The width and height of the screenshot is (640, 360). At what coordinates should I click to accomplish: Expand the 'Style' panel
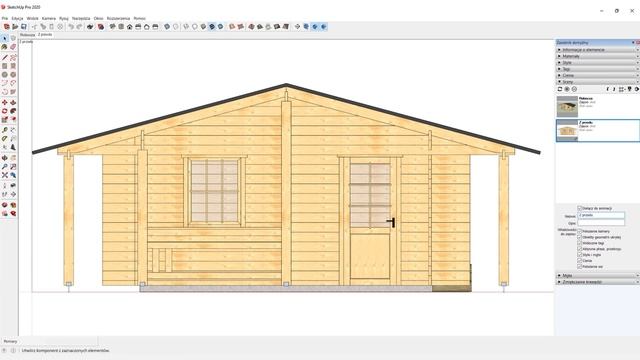click(x=598, y=63)
